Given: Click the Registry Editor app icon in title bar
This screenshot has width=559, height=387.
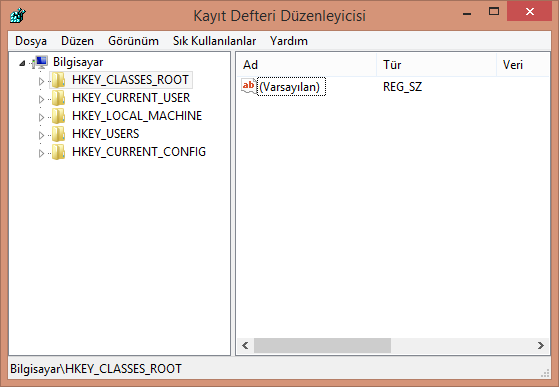Looking at the screenshot, I should point(18,15).
